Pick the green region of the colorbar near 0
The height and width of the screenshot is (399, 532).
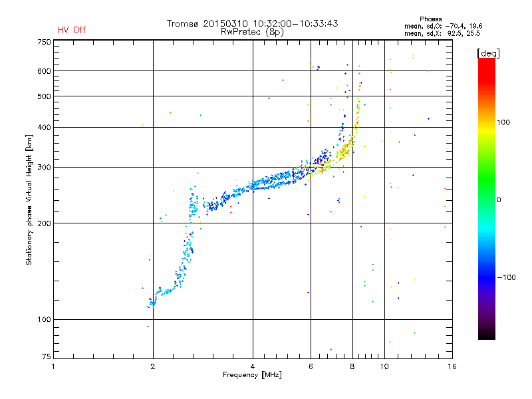pos(487,185)
